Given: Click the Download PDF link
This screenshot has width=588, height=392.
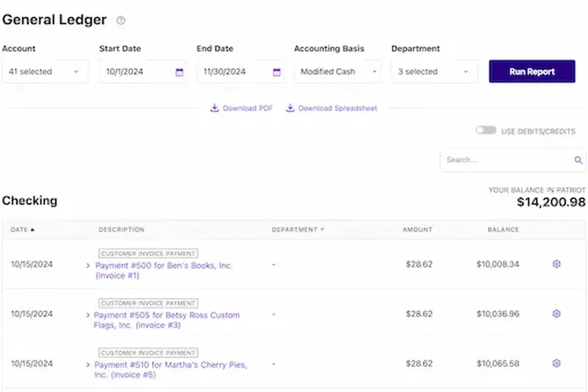Looking at the screenshot, I should (248, 108).
